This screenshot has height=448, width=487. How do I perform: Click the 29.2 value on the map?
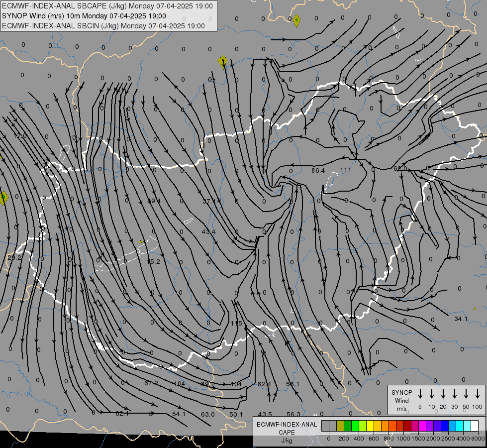tap(14, 258)
